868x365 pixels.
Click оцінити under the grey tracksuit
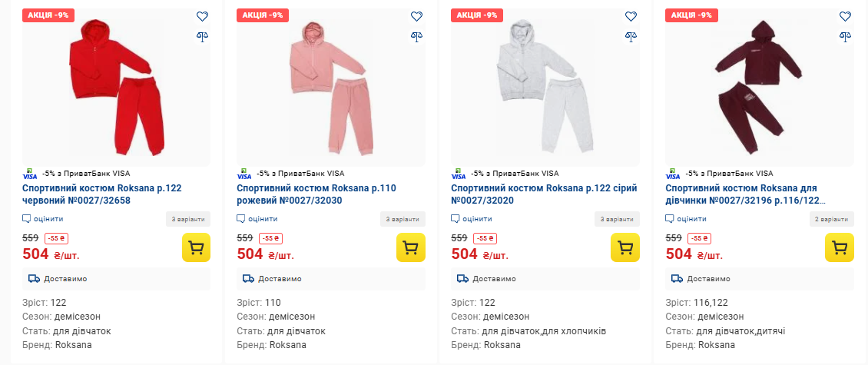tap(472, 219)
